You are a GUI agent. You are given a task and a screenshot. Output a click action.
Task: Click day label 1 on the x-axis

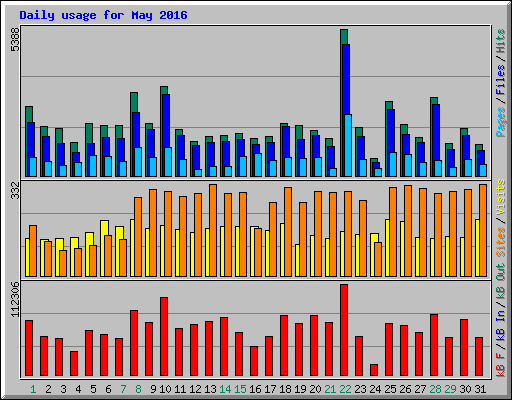point(33,389)
